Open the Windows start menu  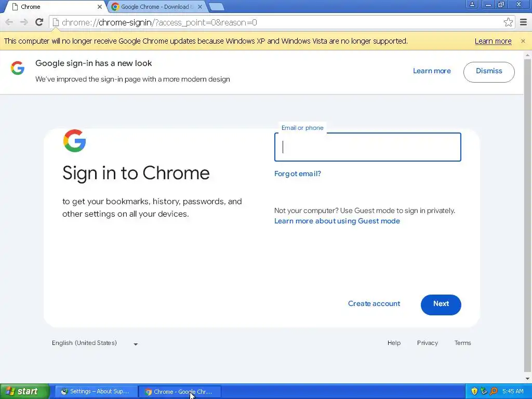click(25, 391)
